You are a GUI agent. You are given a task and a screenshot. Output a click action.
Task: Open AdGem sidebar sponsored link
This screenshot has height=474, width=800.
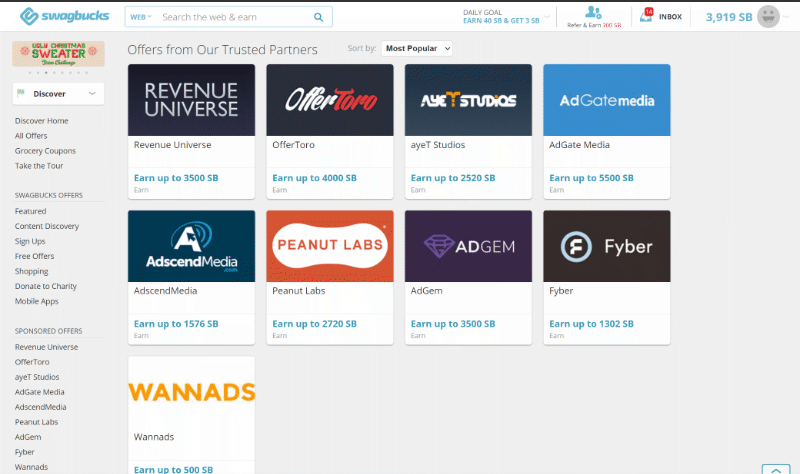point(28,437)
